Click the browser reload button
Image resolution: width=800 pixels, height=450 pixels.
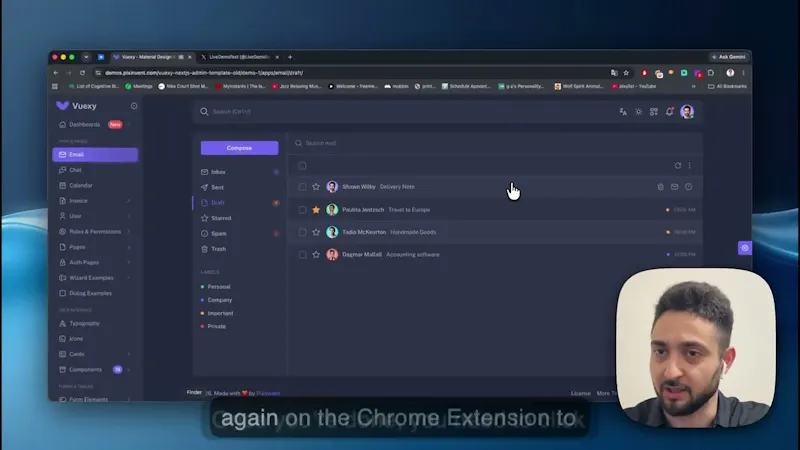(82, 73)
